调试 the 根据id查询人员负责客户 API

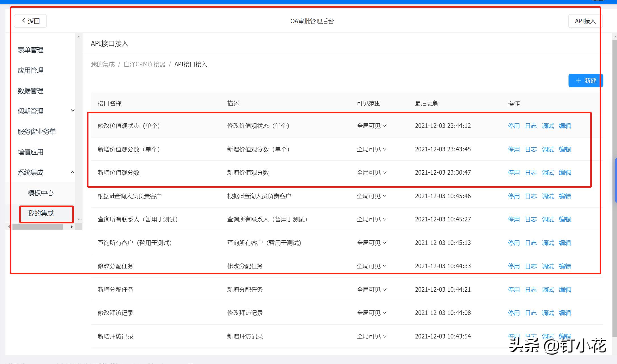[548, 196]
